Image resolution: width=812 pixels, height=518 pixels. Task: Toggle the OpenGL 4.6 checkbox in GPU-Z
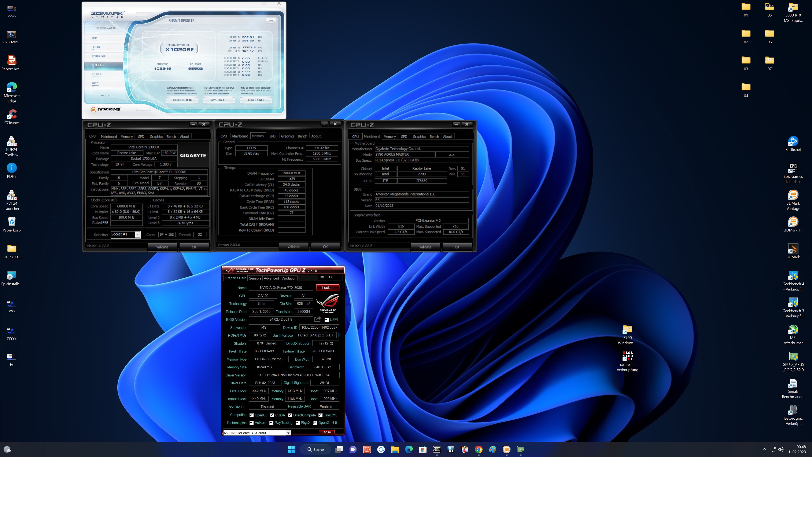[315, 423]
